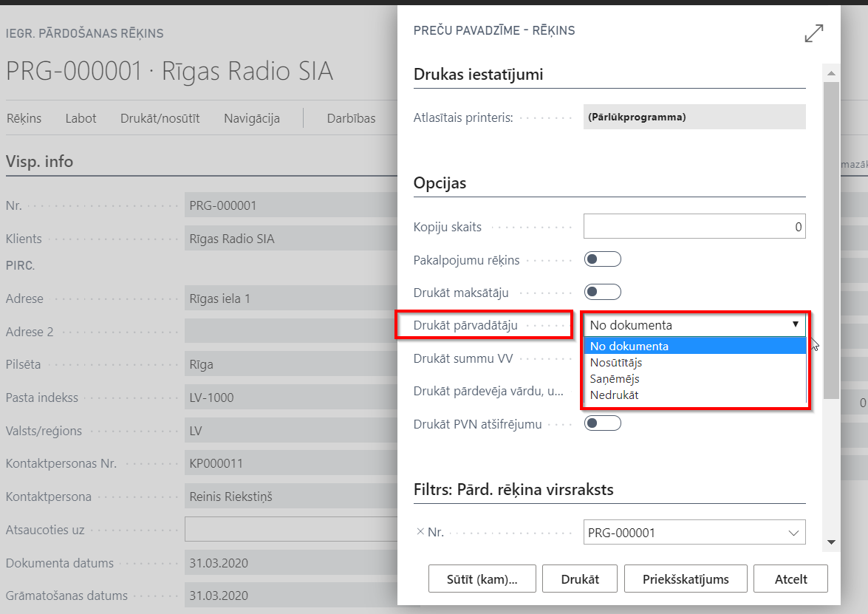
Task: Collapse the 'Visp. info' section heading
Action: click(39, 161)
